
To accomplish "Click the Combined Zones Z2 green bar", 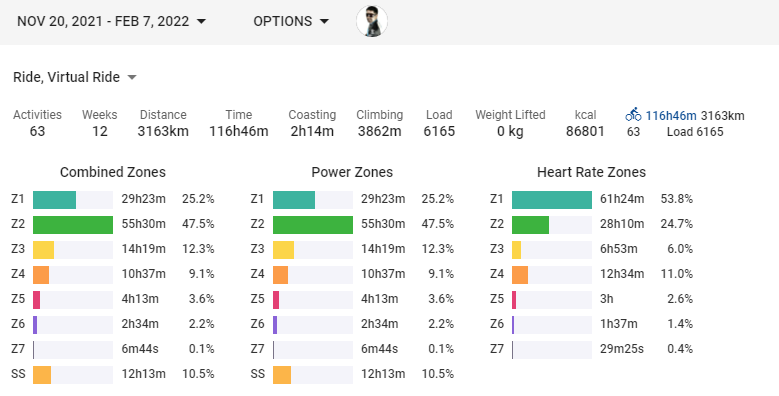I will pos(73,225).
